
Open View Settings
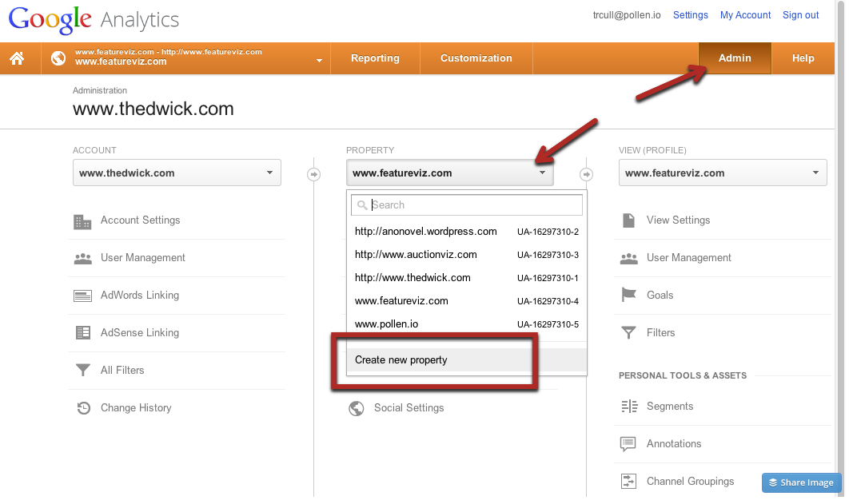pyautogui.click(x=679, y=220)
